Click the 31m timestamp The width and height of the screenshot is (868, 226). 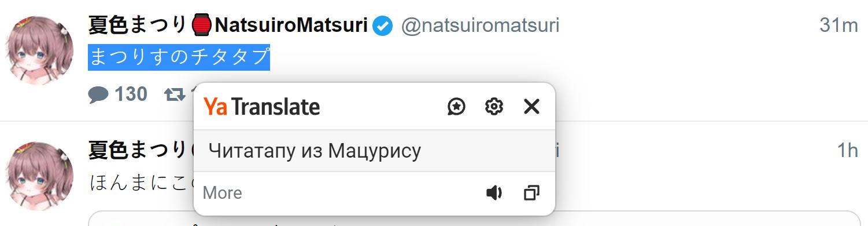click(839, 26)
